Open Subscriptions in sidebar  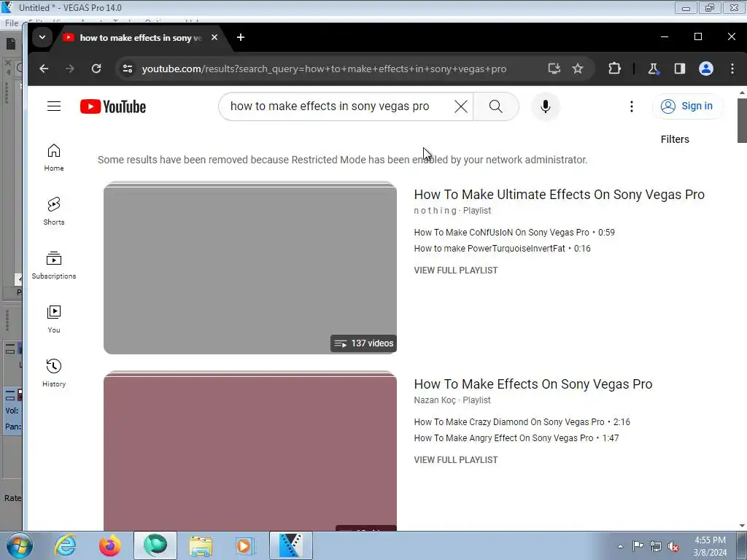(x=54, y=265)
